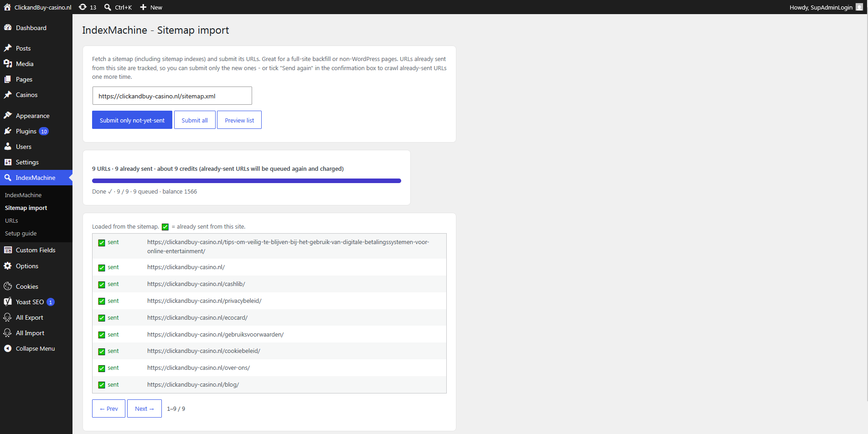Click the over-ons URL text
The width and height of the screenshot is (868, 434).
pyautogui.click(x=198, y=368)
